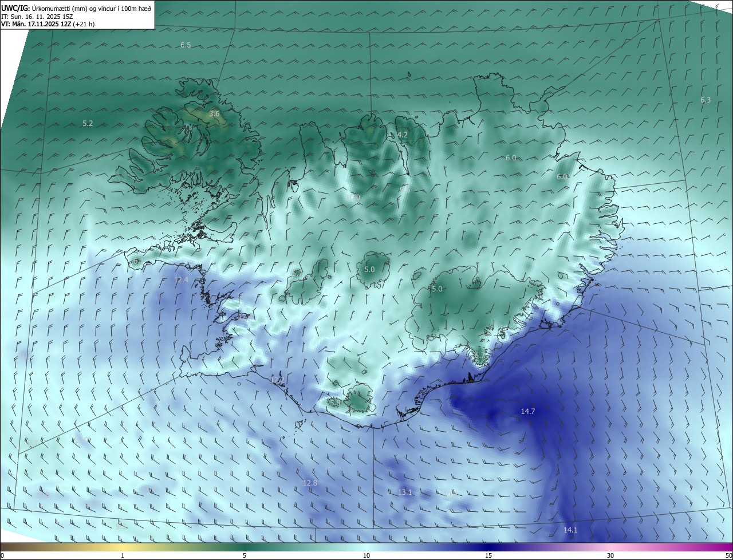Click the 4.2 value on the map
Viewport: 733px width, 560px height.
pyautogui.click(x=403, y=135)
